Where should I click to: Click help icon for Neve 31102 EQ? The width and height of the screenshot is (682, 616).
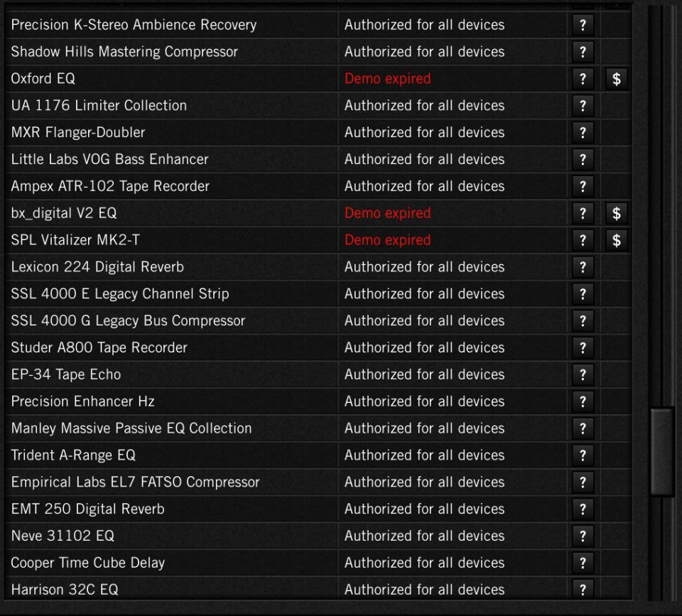(583, 536)
